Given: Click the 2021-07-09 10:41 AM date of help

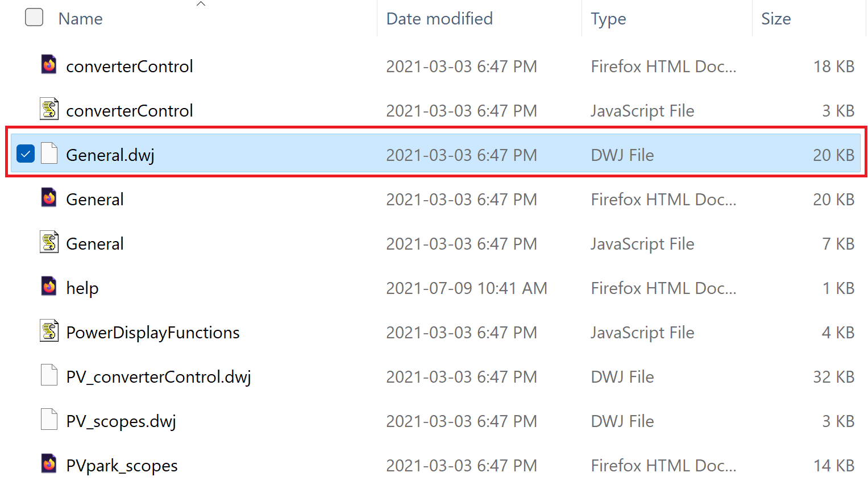Looking at the screenshot, I should [x=466, y=288].
